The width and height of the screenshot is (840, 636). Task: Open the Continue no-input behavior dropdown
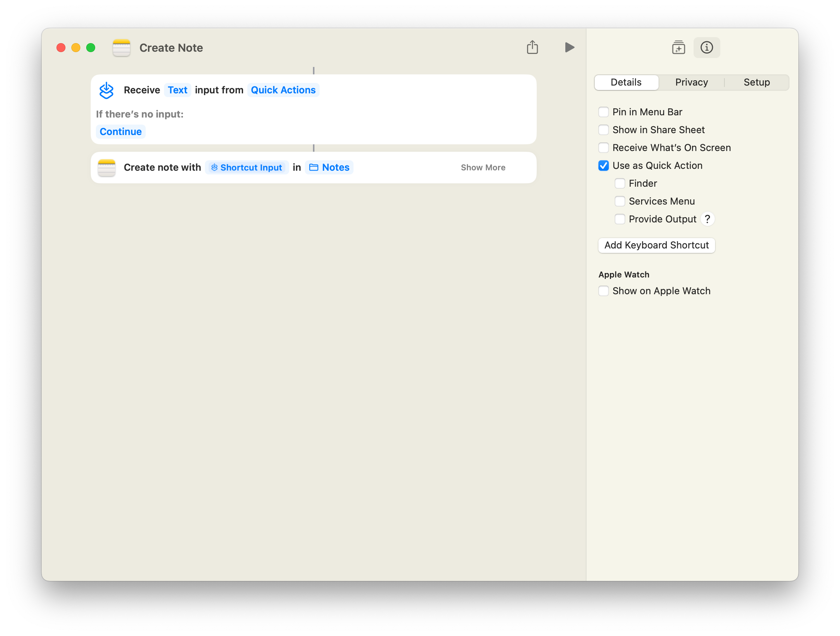[x=120, y=132]
